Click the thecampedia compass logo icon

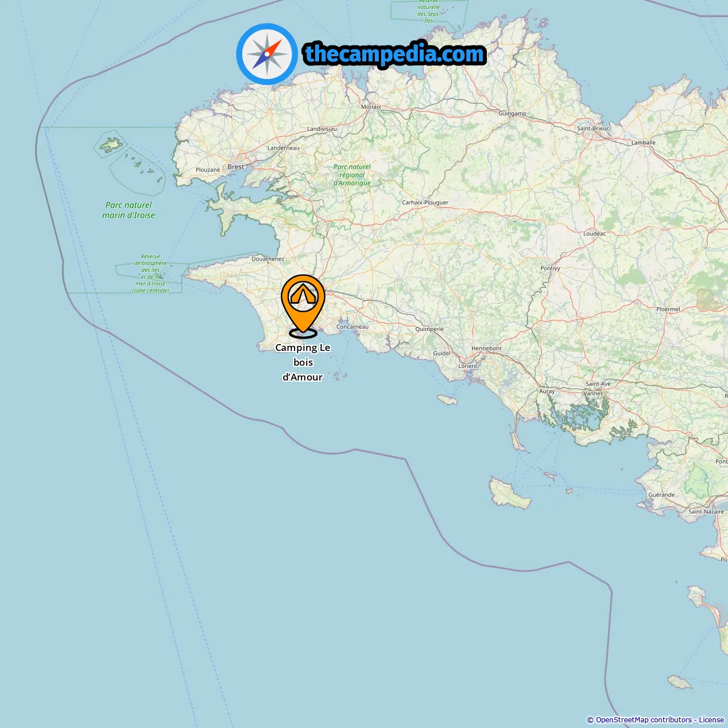267,54
